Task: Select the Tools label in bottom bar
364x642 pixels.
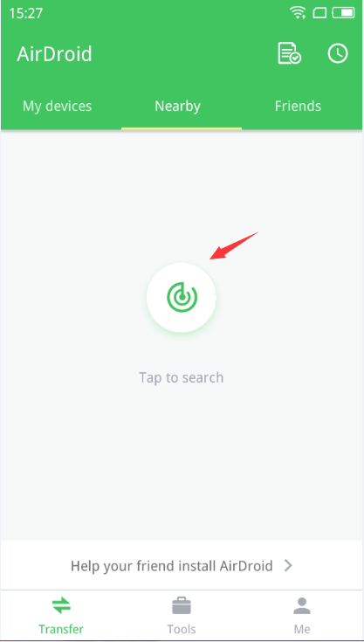Action: (x=182, y=629)
